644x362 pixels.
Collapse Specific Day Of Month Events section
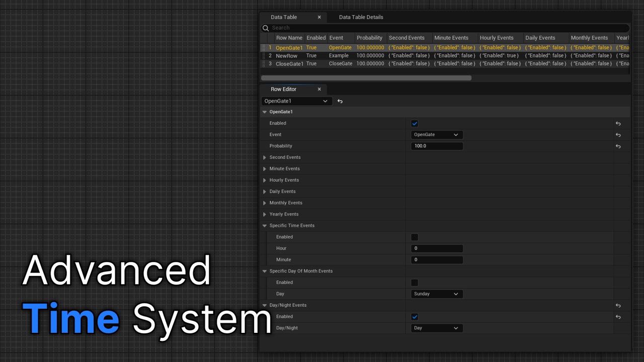265,271
